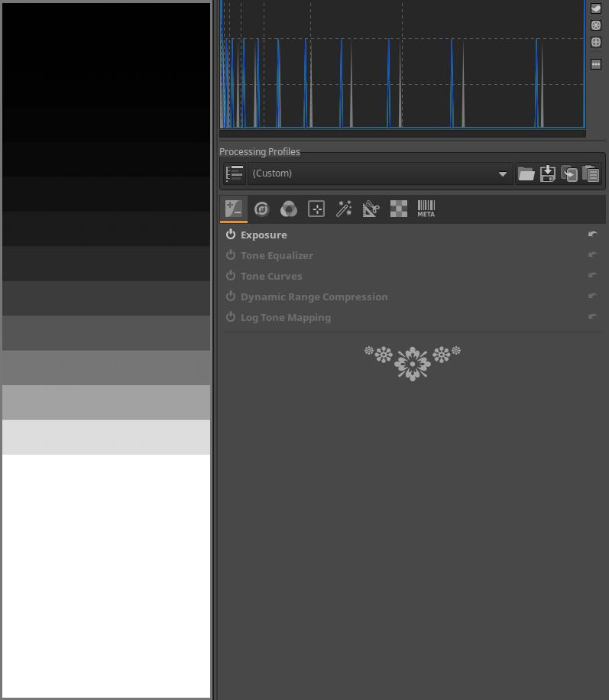Open the Transform tab with scissors and ruler
609x700 pixels.
click(371, 209)
